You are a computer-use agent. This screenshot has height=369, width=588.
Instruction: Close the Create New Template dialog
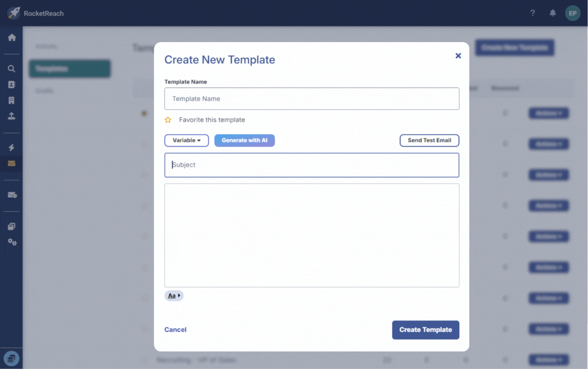point(458,56)
